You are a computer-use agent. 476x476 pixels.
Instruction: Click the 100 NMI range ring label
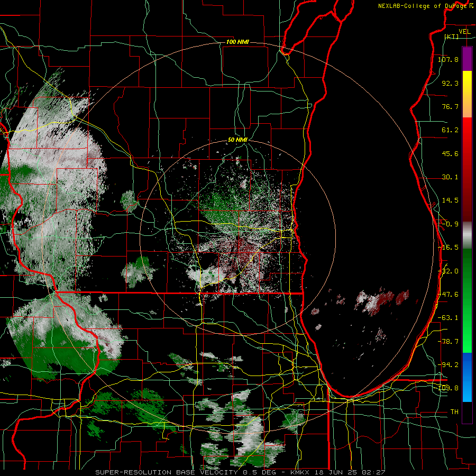pyautogui.click(x=237, y=42)
